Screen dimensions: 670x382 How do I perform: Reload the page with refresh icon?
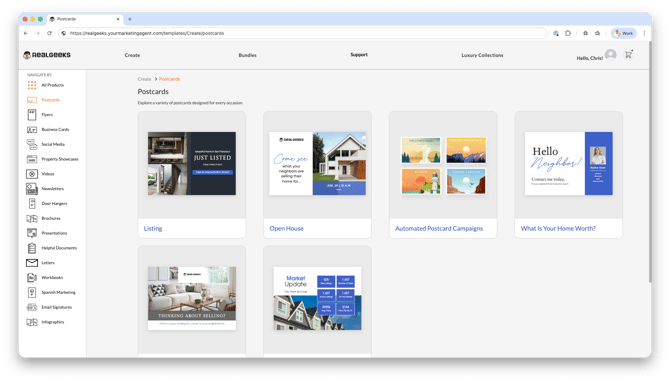pyautogui.click(x=50, y=33)
